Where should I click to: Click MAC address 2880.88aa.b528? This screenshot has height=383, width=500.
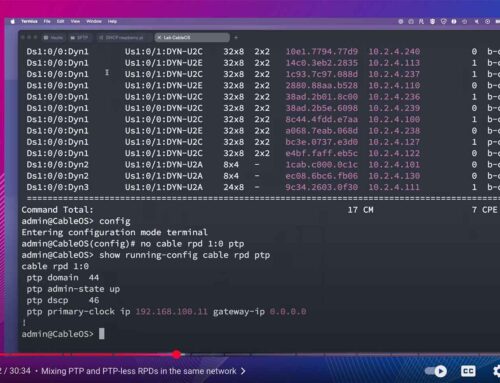(x=322, y=86)
